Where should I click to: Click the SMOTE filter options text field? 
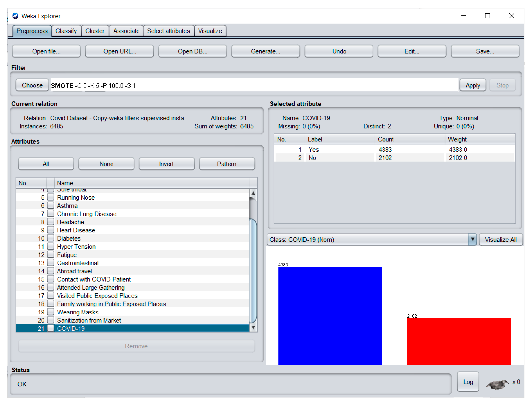point(253,85)
